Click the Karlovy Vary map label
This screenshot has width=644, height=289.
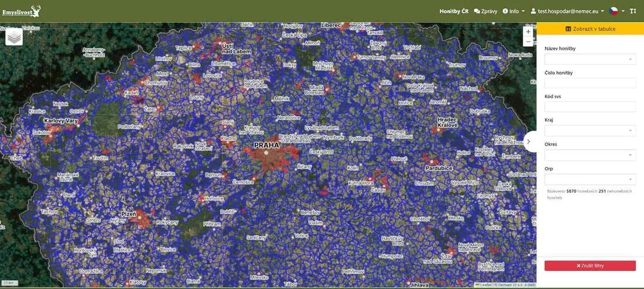(x=60, y=121)
